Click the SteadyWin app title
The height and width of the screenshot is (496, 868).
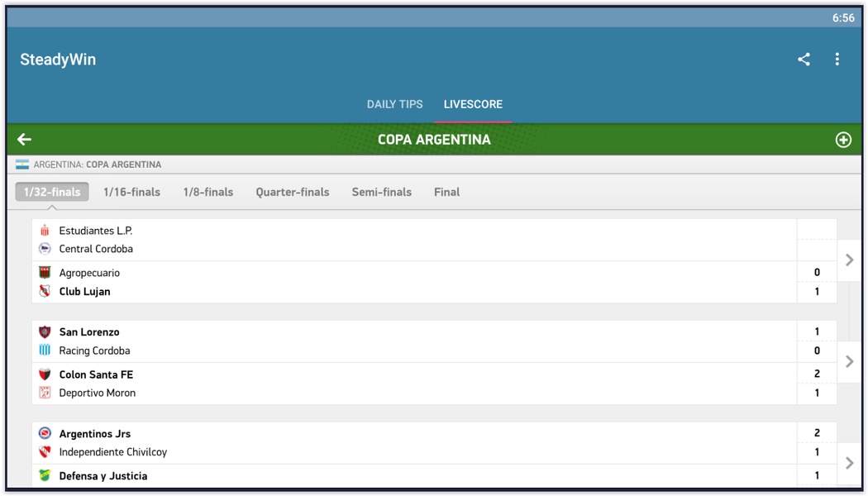coord(58,60)
